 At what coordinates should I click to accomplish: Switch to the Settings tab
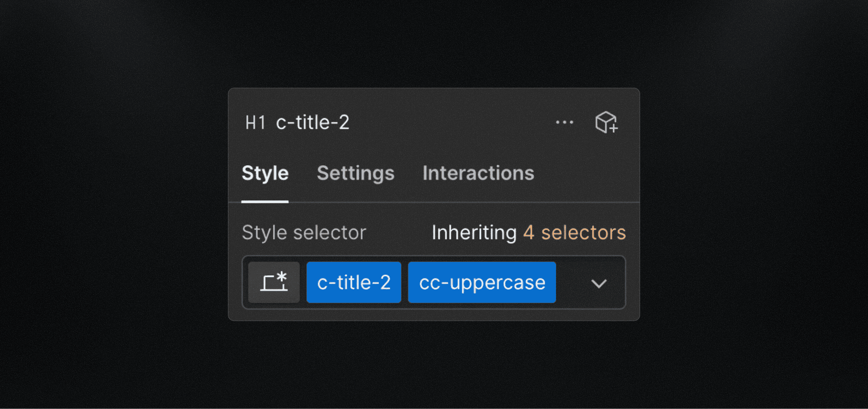355,173
